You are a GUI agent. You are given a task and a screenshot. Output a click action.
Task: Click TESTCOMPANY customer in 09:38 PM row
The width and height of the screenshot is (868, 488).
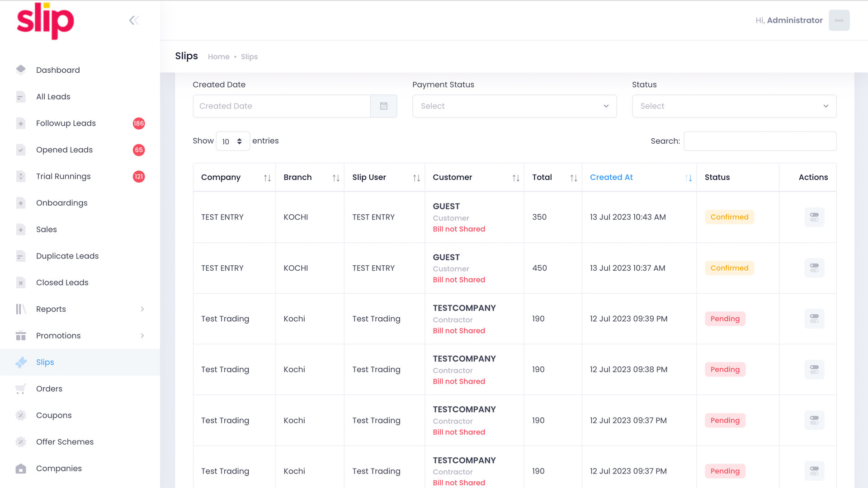pos(464,359)
